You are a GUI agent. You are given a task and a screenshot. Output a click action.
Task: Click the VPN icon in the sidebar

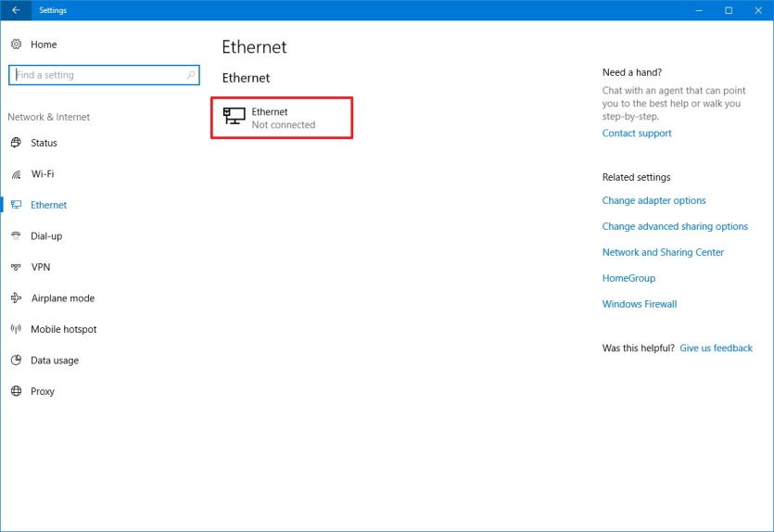click(16, 267)
